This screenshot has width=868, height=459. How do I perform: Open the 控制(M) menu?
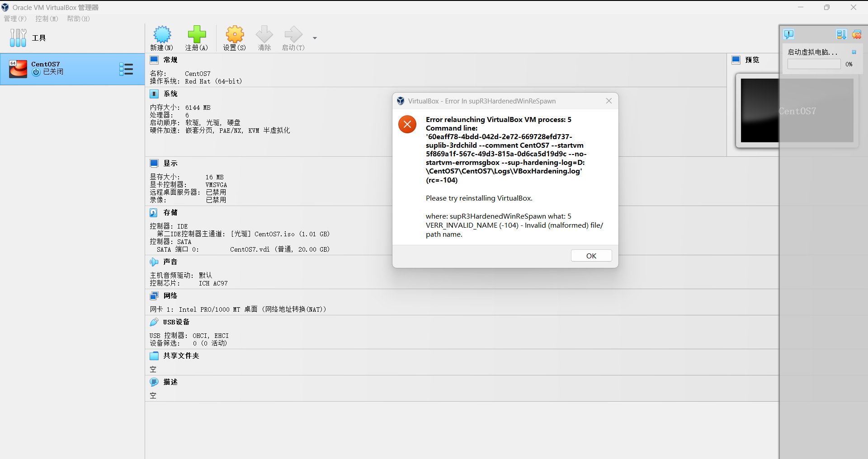[47, 19]
